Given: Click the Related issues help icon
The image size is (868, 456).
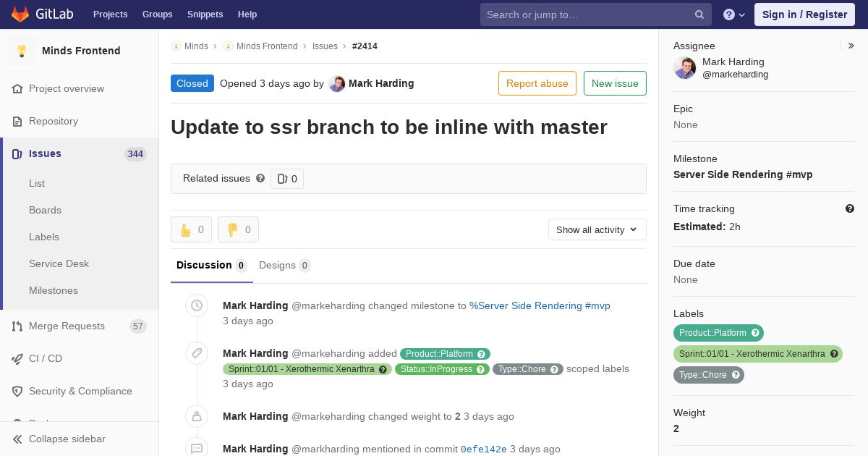Looking at the screenshot, I should coord(260,178).
